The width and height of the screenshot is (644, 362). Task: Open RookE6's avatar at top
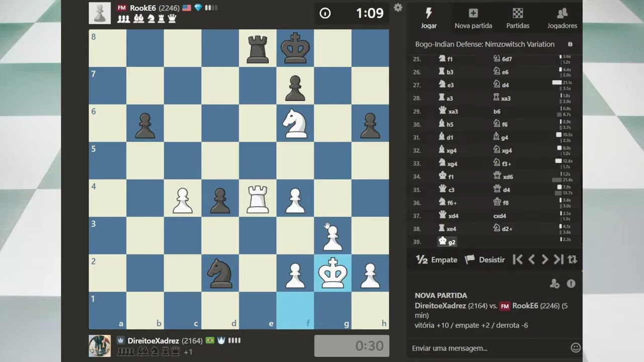point(100,13)
